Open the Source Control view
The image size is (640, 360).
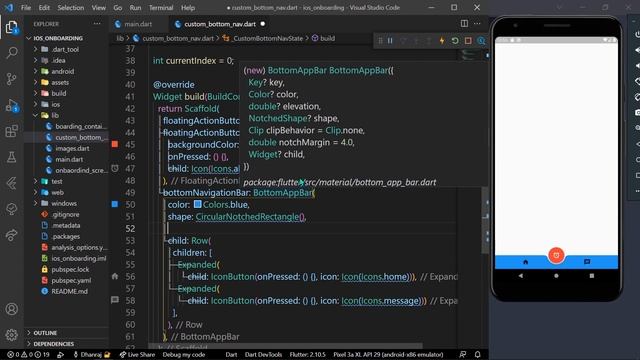pos(11,79)
